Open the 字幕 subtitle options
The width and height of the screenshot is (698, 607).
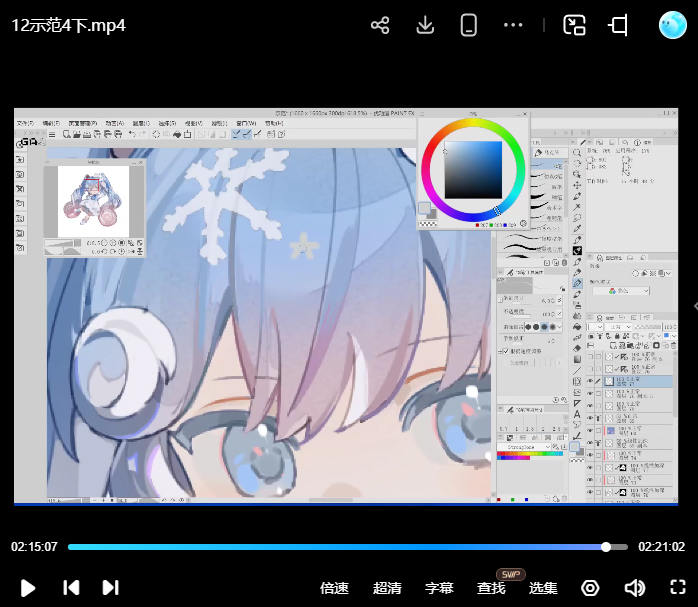click(x=439, y=588)
